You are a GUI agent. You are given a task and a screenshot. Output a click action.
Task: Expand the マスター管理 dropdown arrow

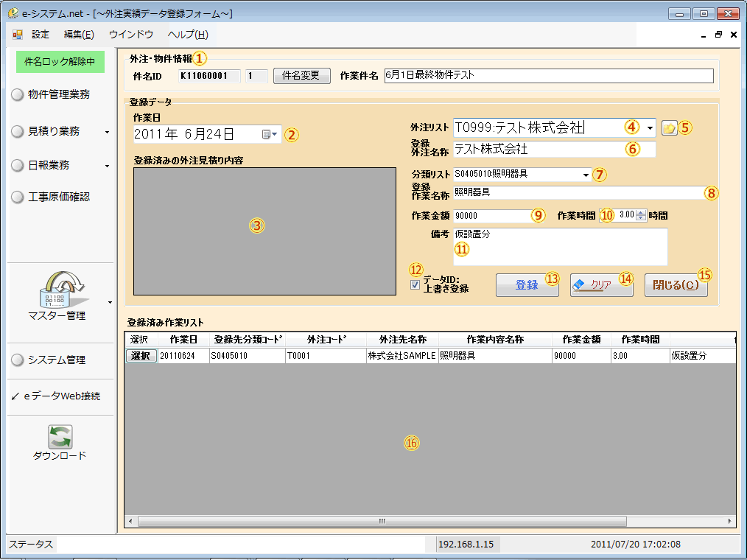click(x=110, y=302)
